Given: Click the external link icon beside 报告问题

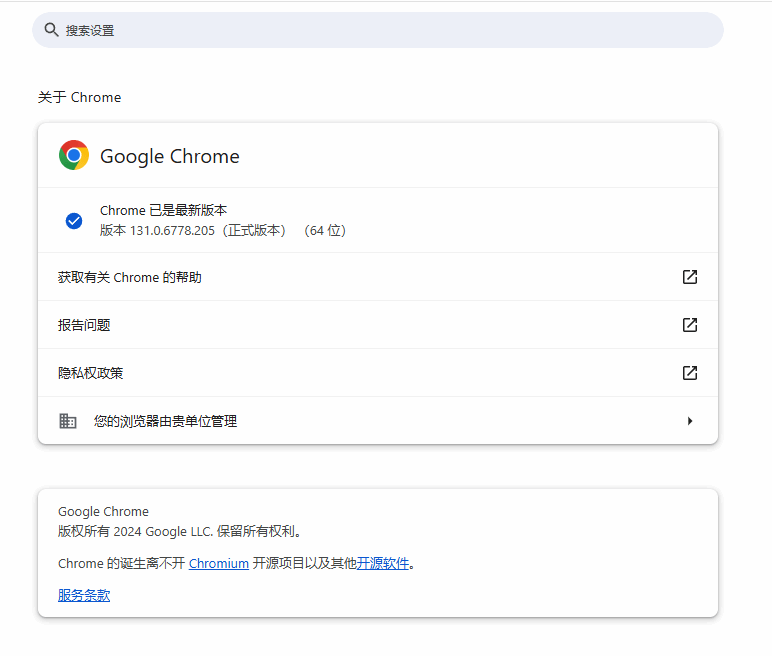Looking at the screenshot, I should coord(689,325).
